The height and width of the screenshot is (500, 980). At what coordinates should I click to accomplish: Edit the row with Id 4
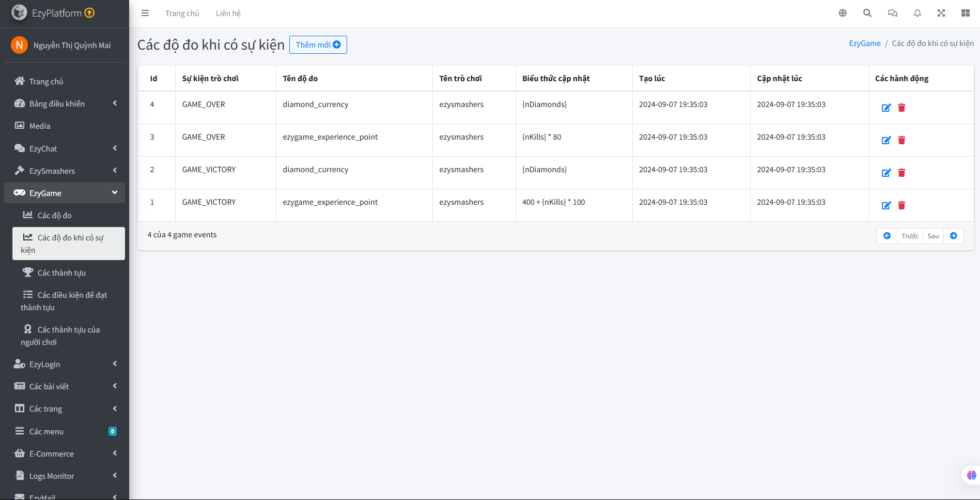tap(886, 108)
